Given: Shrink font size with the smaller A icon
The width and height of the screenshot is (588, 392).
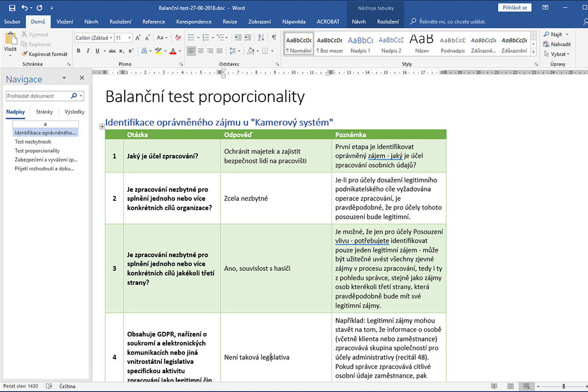Looking at the screenshot, I should [148, 38].
